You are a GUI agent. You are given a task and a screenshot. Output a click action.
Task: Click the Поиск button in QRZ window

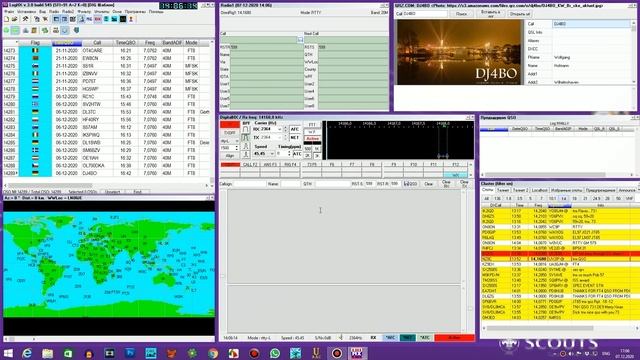tap(461, 14)
